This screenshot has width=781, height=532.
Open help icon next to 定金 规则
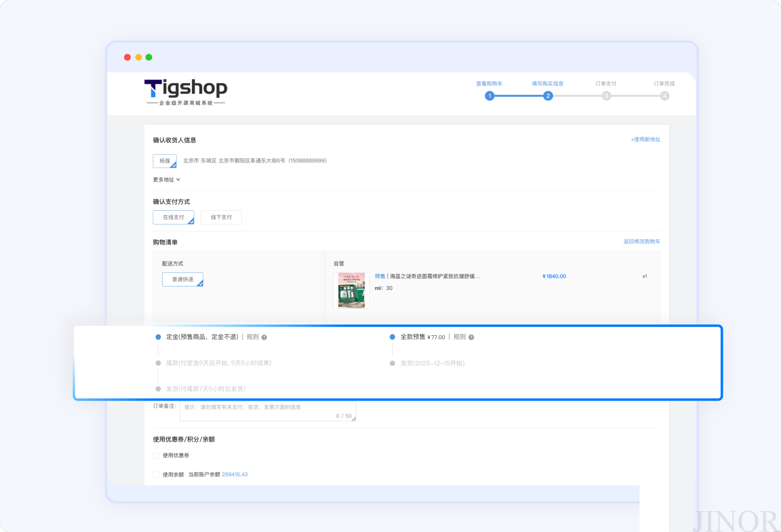click(x=264, y=337)
